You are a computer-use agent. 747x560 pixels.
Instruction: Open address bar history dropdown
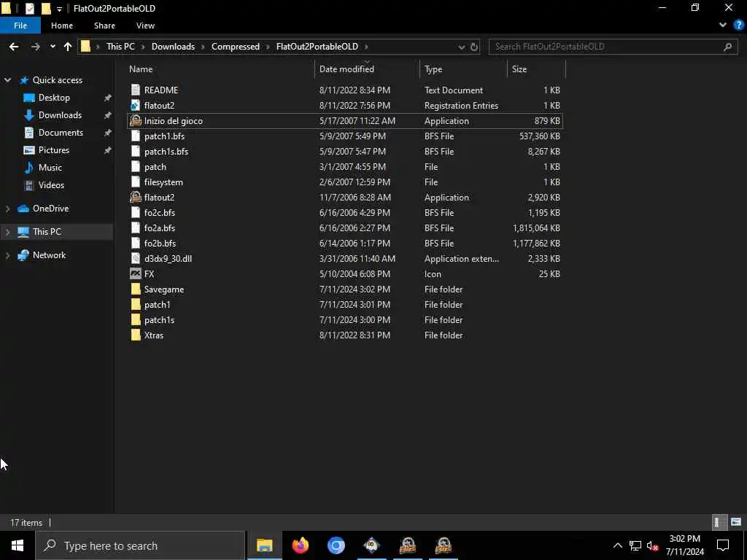pos(461,47)
